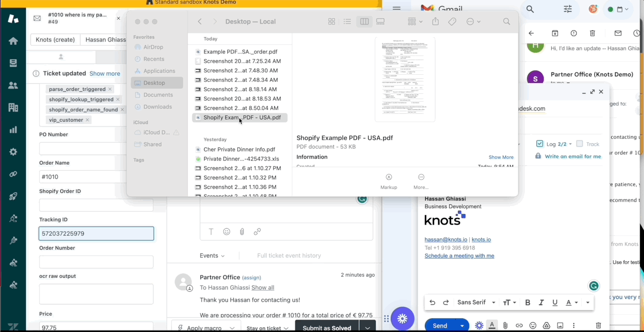Click Show More in Finder Information
The height and width of the screenshot is (332, 644).
501,157
